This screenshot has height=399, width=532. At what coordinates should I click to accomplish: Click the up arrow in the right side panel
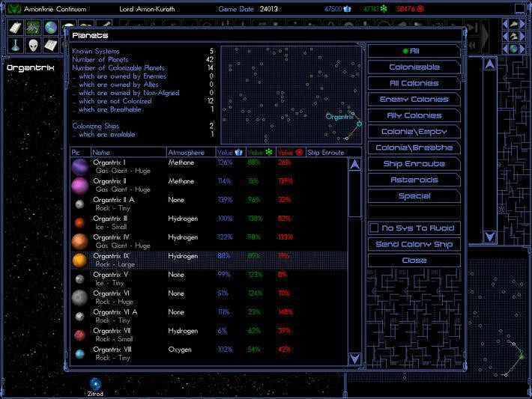point(489,64)
